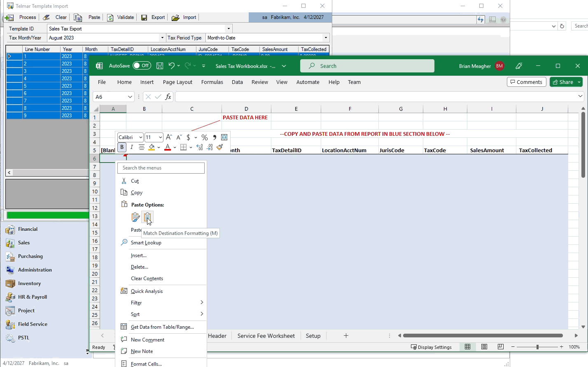The image size is (588, 367).
Task: Open the Comments pane
Action: coord(526,81)
